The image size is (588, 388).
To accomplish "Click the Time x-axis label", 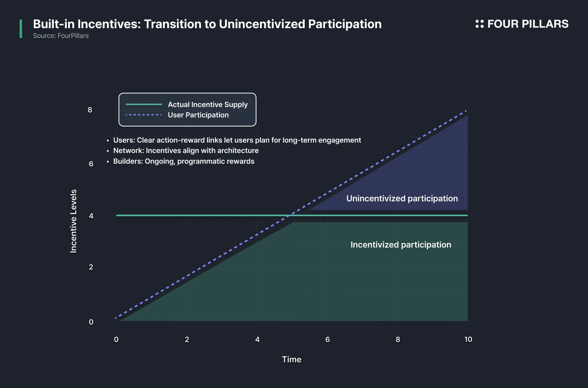I will pos(292,360).
